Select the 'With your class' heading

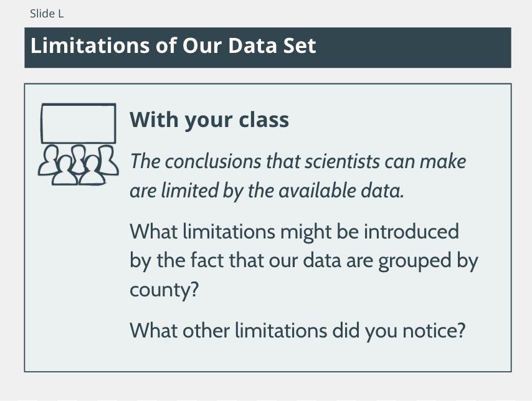pyautogui.click(x=209, y=120)
